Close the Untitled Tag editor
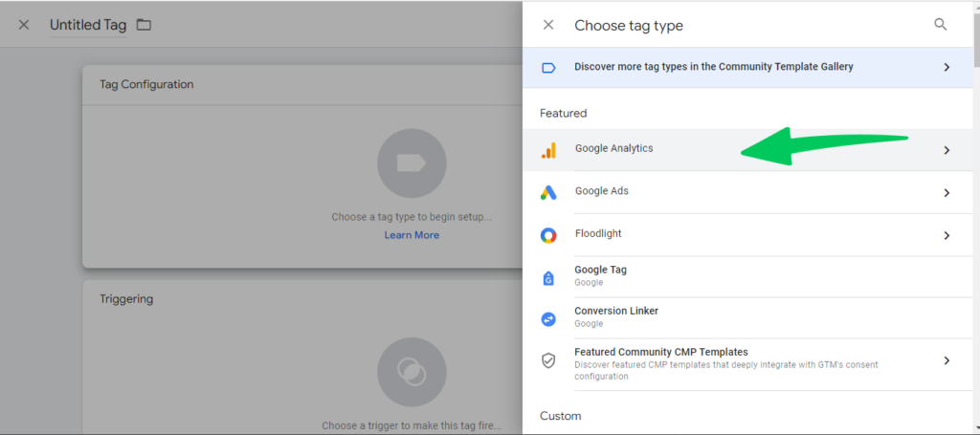980x435 pixels. point(24,25)
